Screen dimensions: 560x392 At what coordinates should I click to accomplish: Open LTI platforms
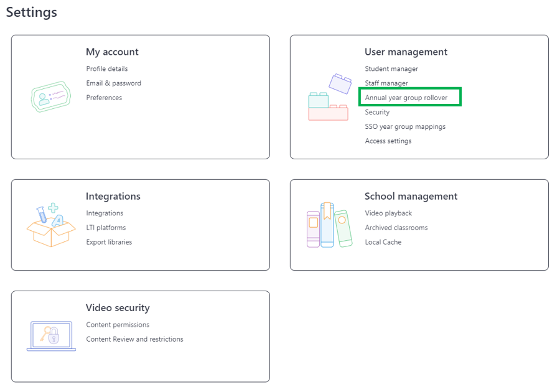click(106, 227)
